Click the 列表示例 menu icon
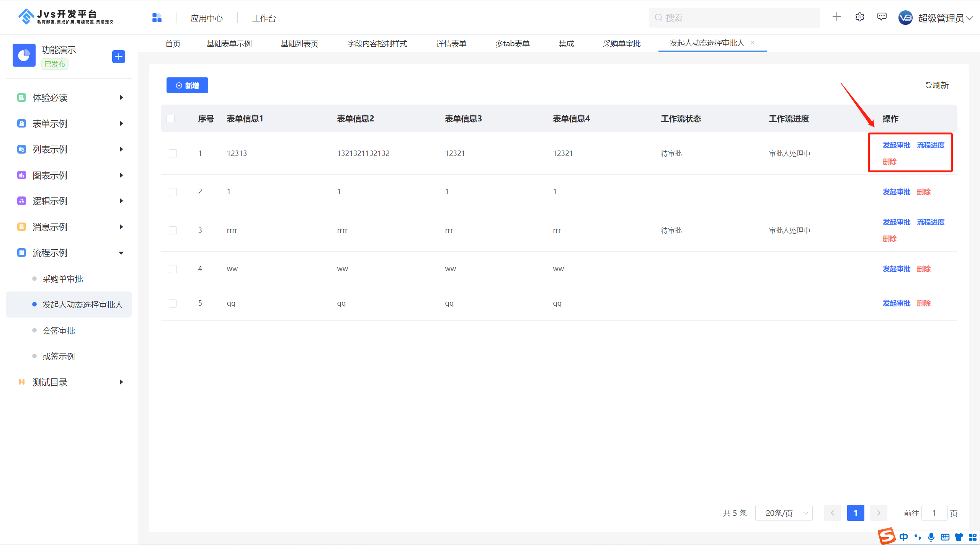 pos(21,149)
